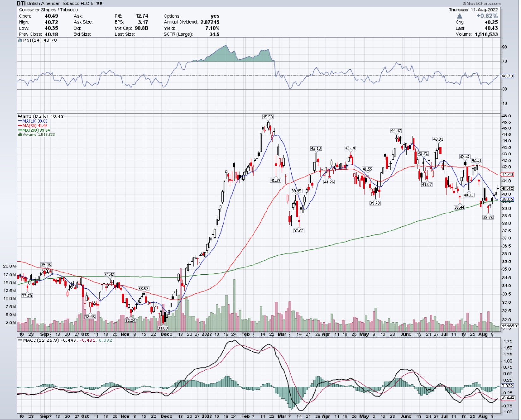Click the up-arrow change indicator icon
Screen dimensions: 521x420
click(x=460, y=16)
